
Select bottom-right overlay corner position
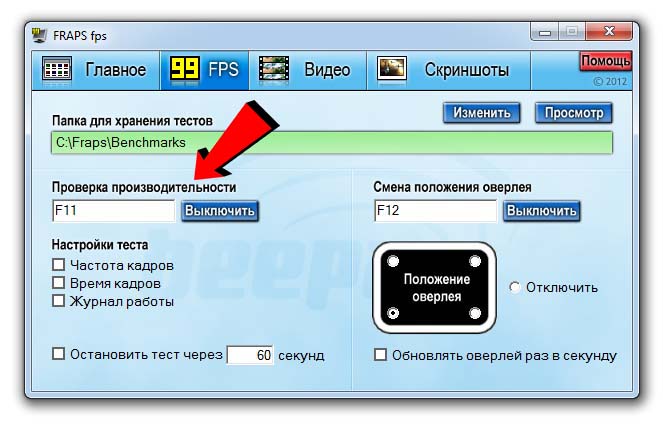[475, 313]
